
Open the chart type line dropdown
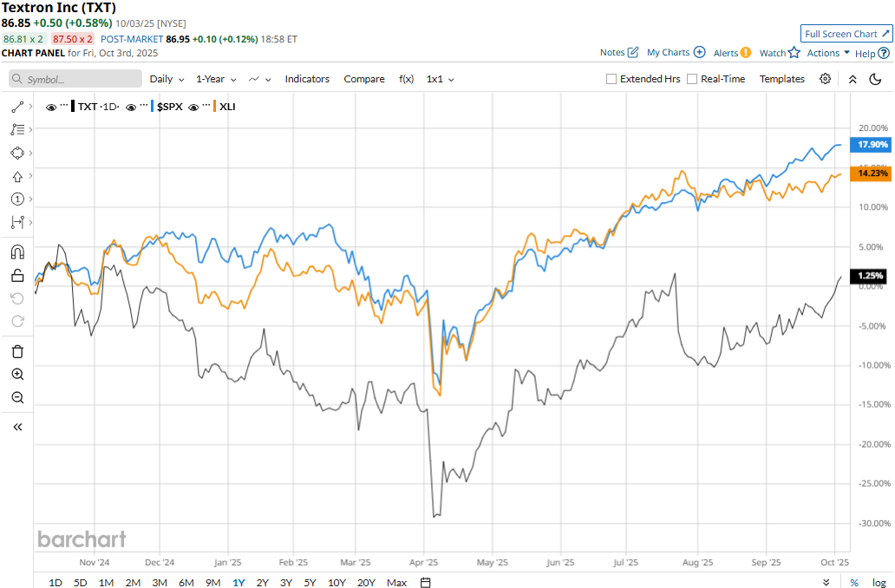259,79
